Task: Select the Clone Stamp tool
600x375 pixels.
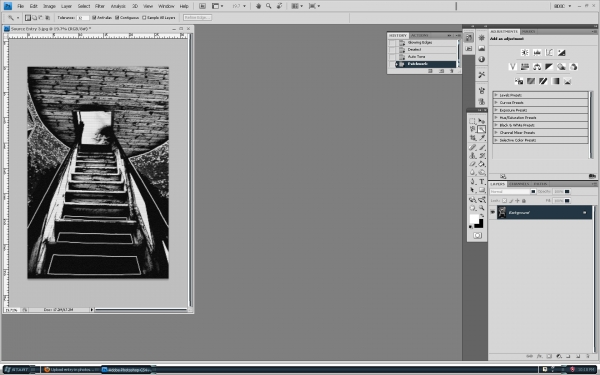Action: click(x=473, y=156)
